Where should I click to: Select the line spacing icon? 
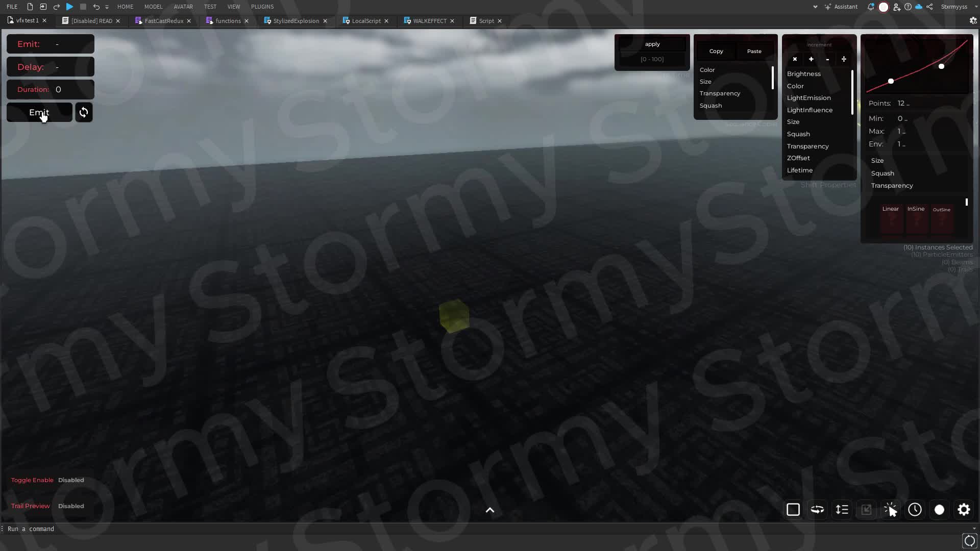click(x=842, y=509)
